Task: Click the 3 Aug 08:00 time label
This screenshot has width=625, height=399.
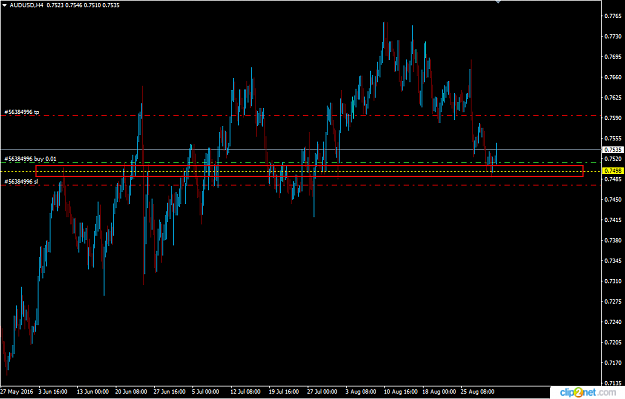Action: tap(361, 391)
